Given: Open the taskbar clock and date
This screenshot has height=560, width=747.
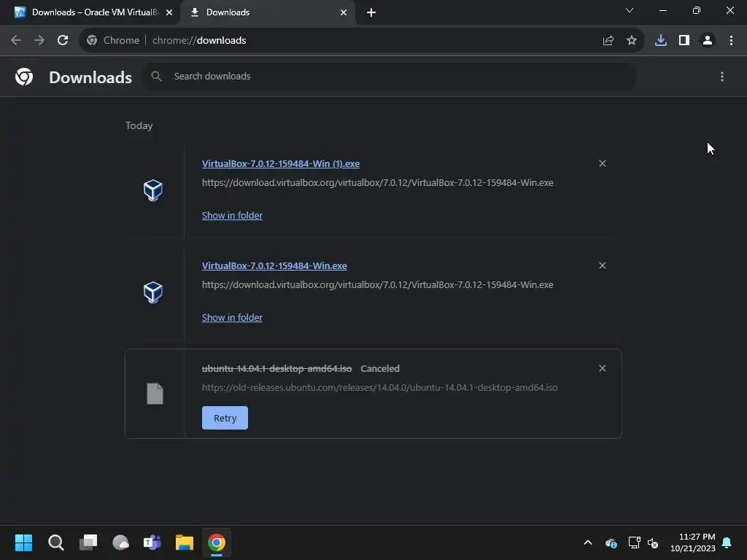Looking at the screenshot, I should 693,542.
